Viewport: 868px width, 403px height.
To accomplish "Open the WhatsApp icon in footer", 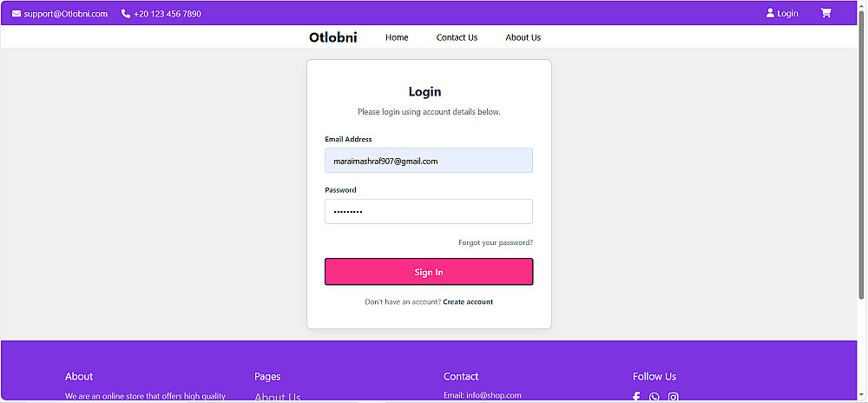I will (654, 397).
